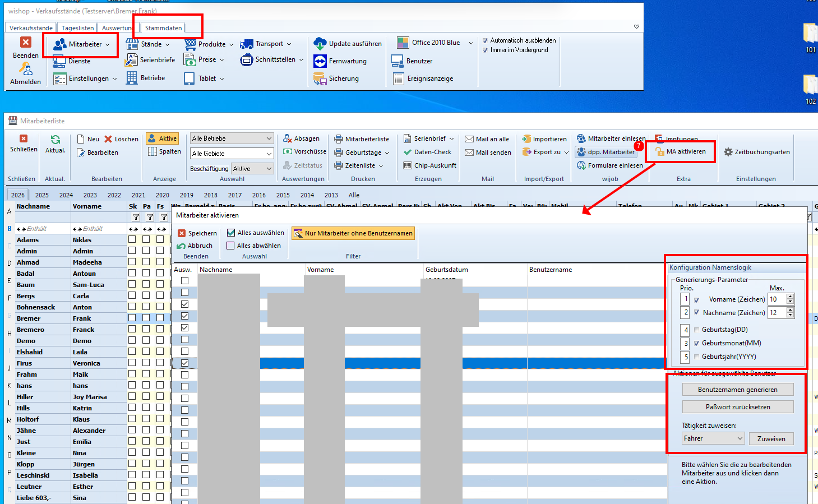Check the Alles auswählen option
The width and height of the screenshot is (818, 504).
click(231, 233)
